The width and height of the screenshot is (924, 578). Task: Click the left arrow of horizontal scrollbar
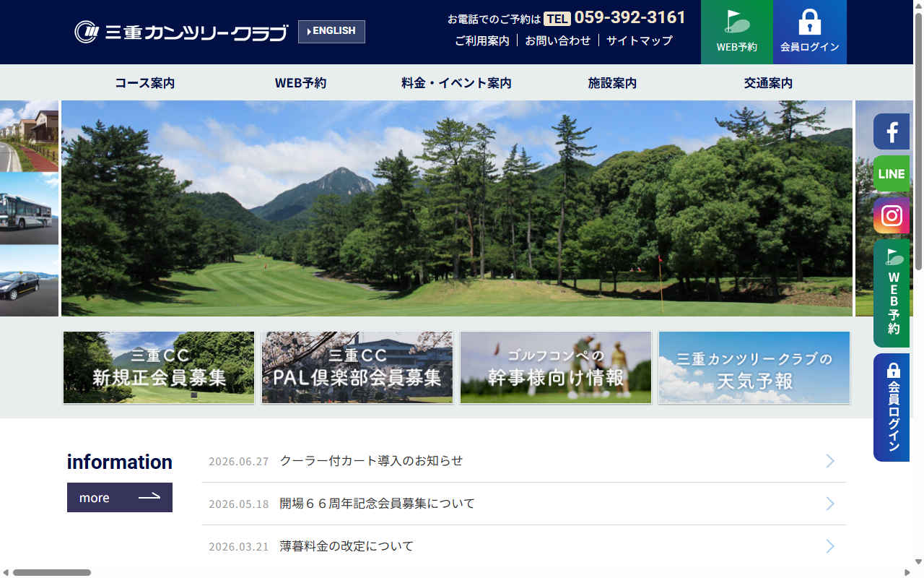pos(6,572)
